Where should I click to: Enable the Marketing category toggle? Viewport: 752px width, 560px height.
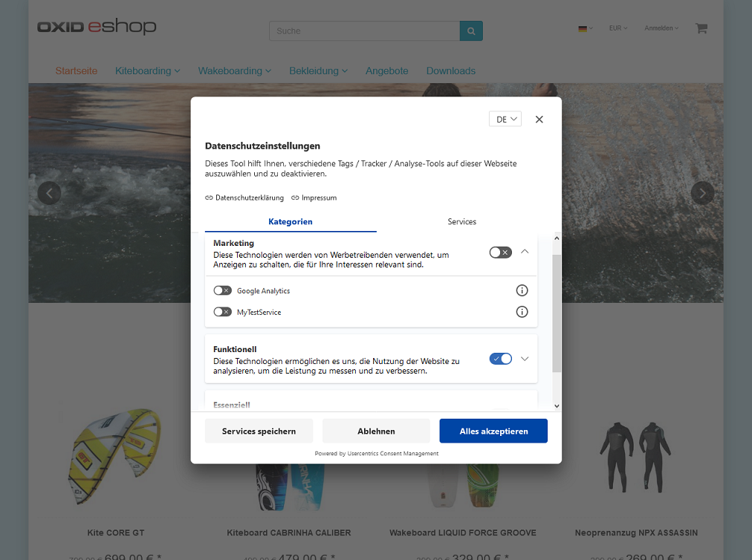pyautogui.click(x=500, y=253)
